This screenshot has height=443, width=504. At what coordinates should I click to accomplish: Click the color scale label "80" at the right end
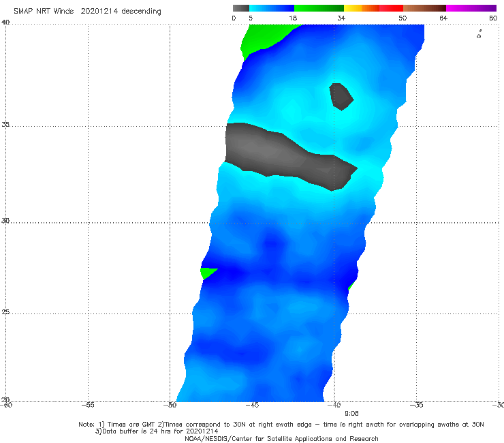493,18
